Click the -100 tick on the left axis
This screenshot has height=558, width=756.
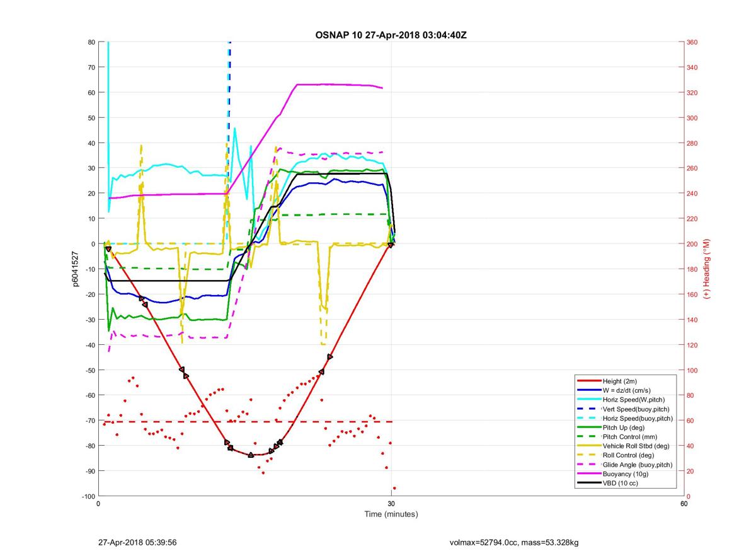pyautogui.click(x=88, y=496)
